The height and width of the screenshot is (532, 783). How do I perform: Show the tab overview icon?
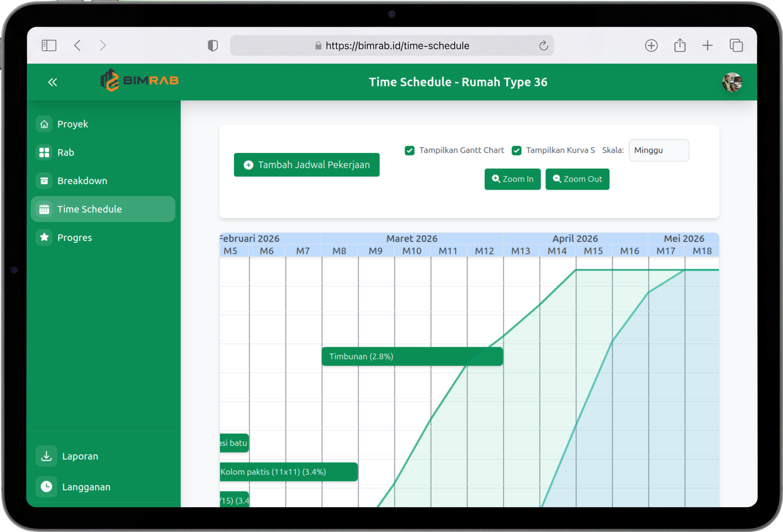coord(736,45)
